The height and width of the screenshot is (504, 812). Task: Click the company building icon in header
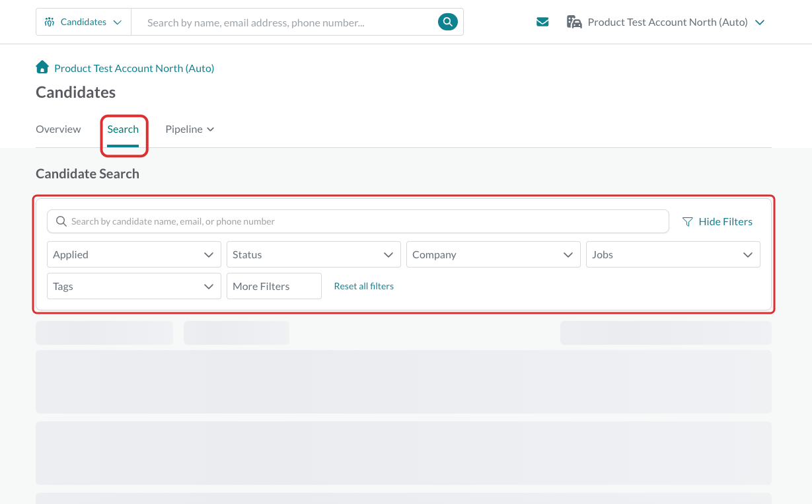pyautogui.click(x=574, y=22)
